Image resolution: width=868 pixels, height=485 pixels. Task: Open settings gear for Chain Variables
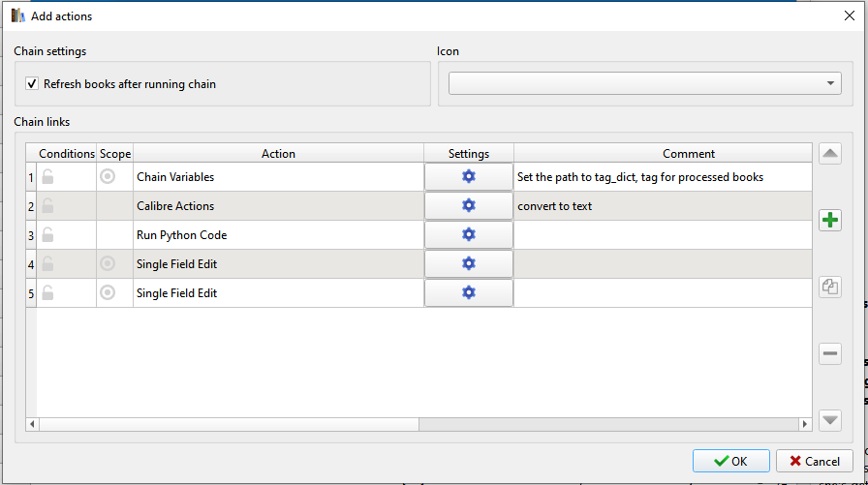[469, 177]
